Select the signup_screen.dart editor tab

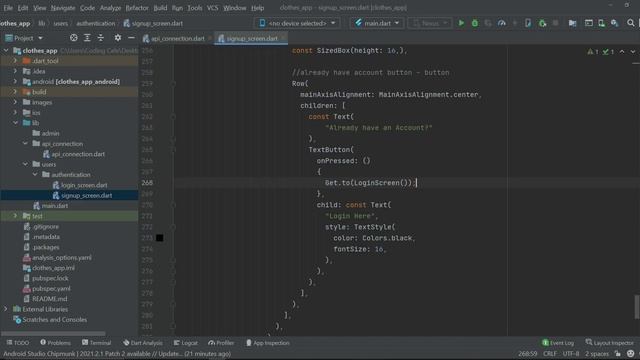click(251, 38)
